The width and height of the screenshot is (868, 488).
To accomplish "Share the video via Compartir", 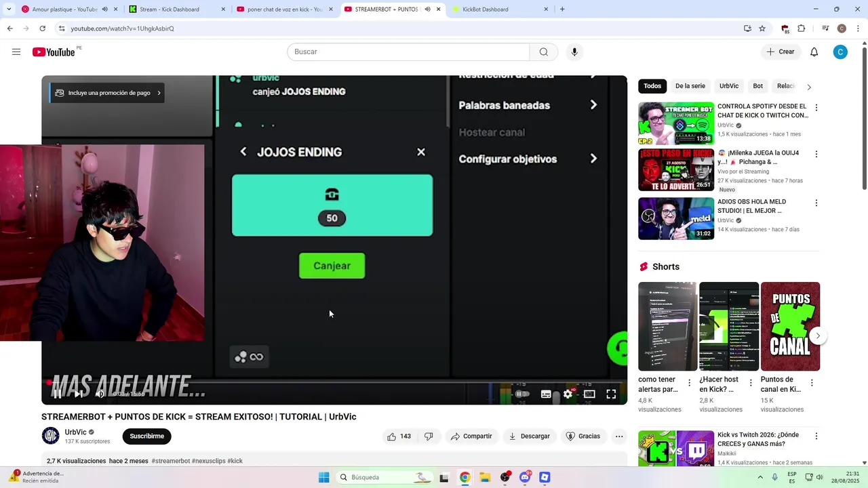I will (471, 436).
